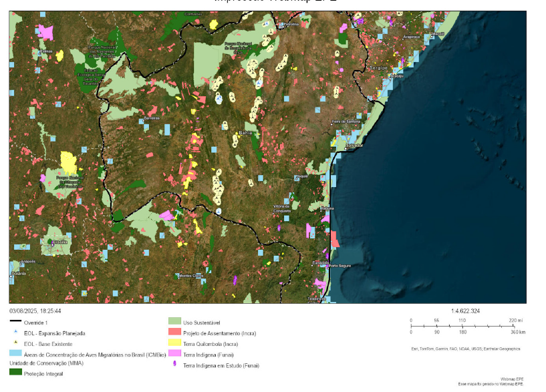This screenshot has height=392, width=546.
Task: Click the EOL - Base Existente legend icon
Action: click(x=16, y=343)
